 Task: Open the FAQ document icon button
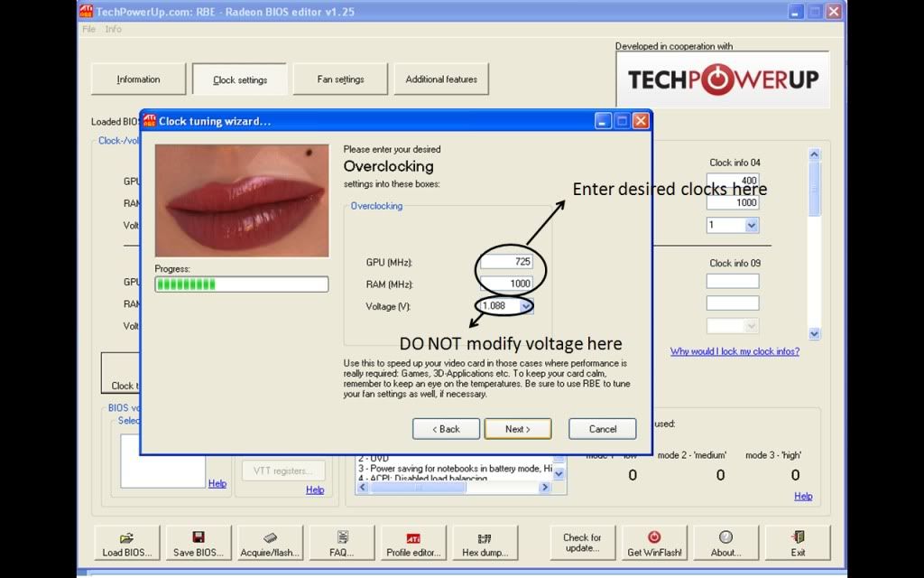[342, 543]
